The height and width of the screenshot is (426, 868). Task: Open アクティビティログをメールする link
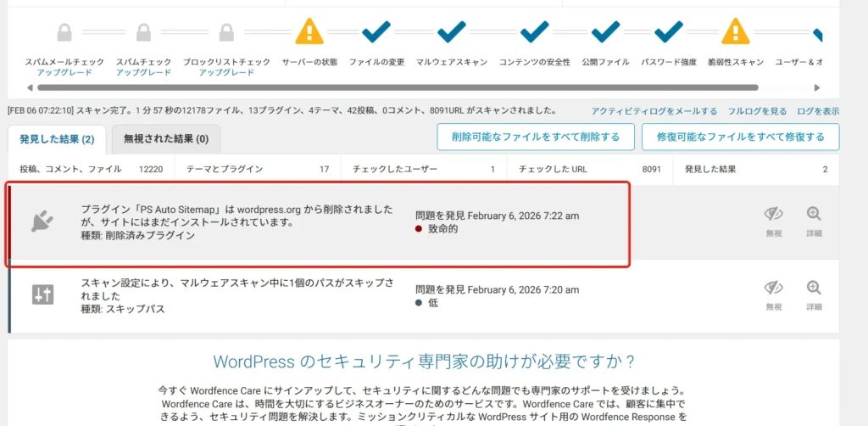(654, 111)
